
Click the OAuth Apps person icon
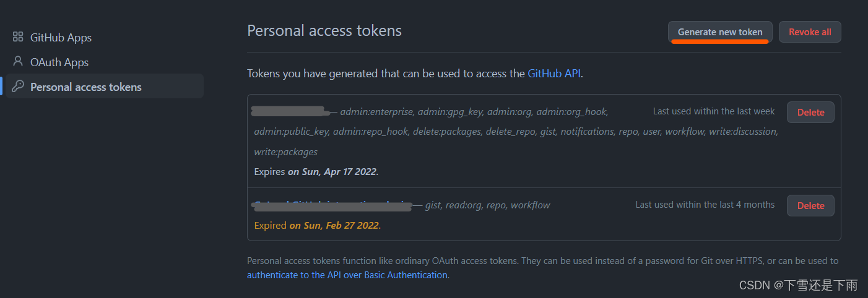(x=18, y=62)
